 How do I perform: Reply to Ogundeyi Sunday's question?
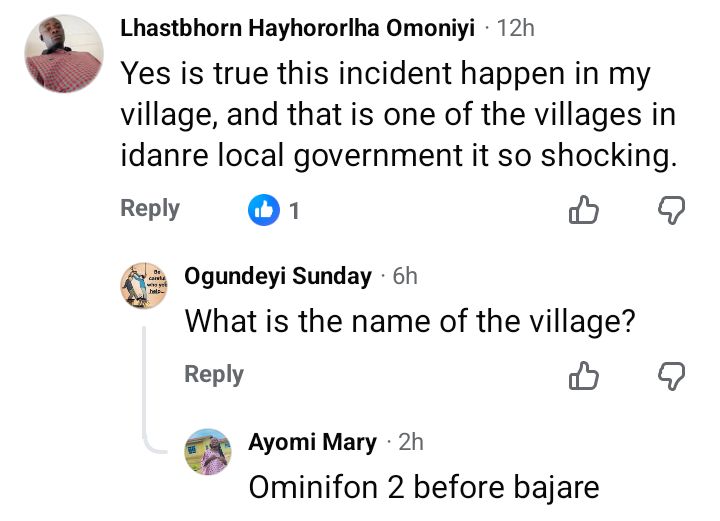(214, 374)
